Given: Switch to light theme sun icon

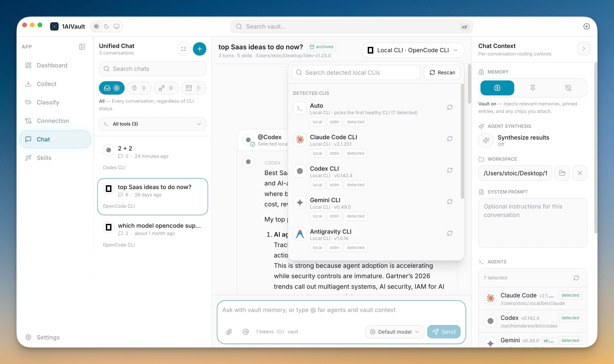Looking at the screenshot, I should [96, 26].
